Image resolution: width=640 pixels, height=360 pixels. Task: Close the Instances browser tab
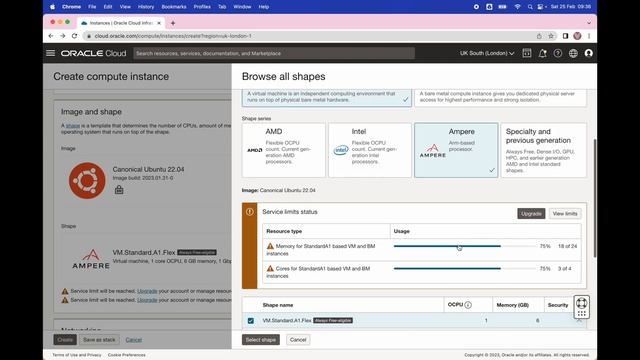[159, 23]
